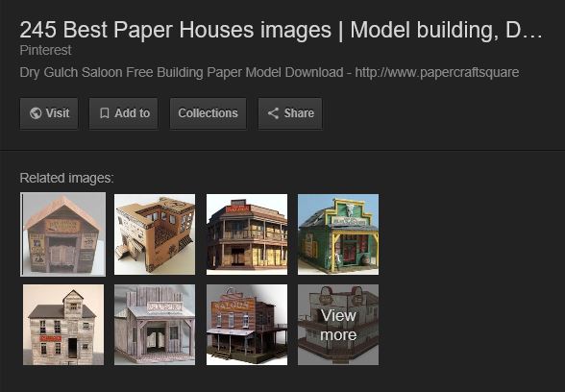Click the View more thumbnail

(x=338, y=325)
